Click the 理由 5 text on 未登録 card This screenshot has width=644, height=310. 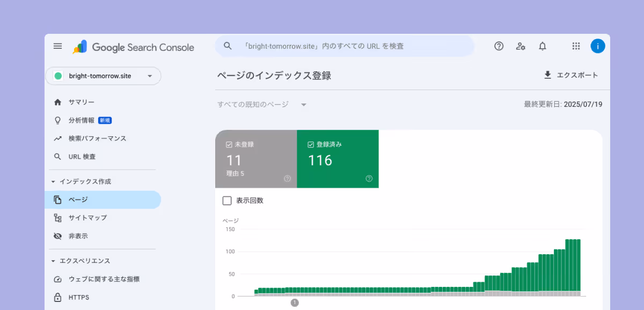[235, 174]
